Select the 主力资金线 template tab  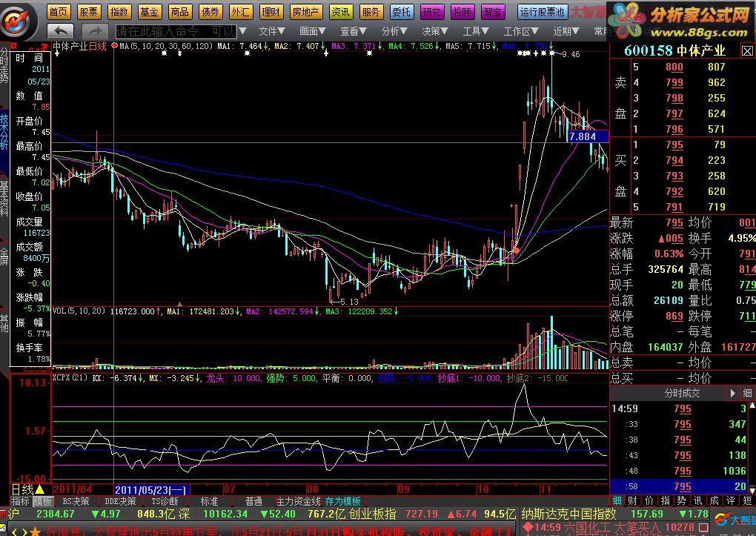pyautogui.click(x=299, y=502)
